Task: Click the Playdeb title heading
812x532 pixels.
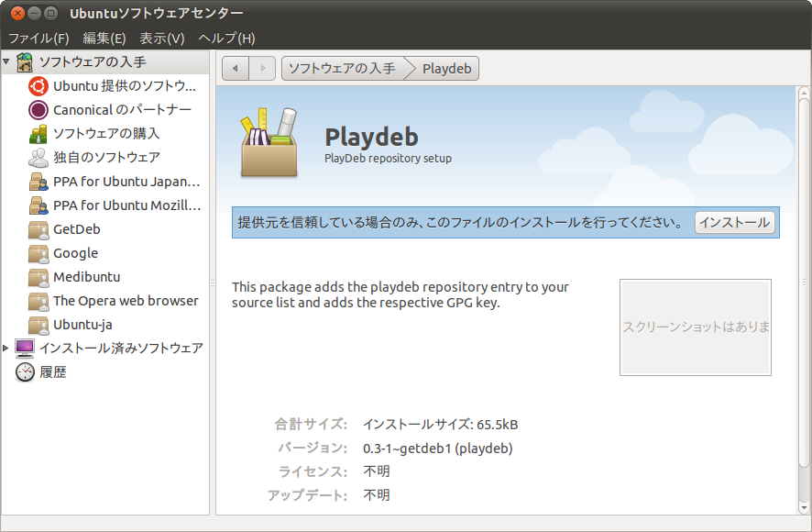Action: click(371, 138)
